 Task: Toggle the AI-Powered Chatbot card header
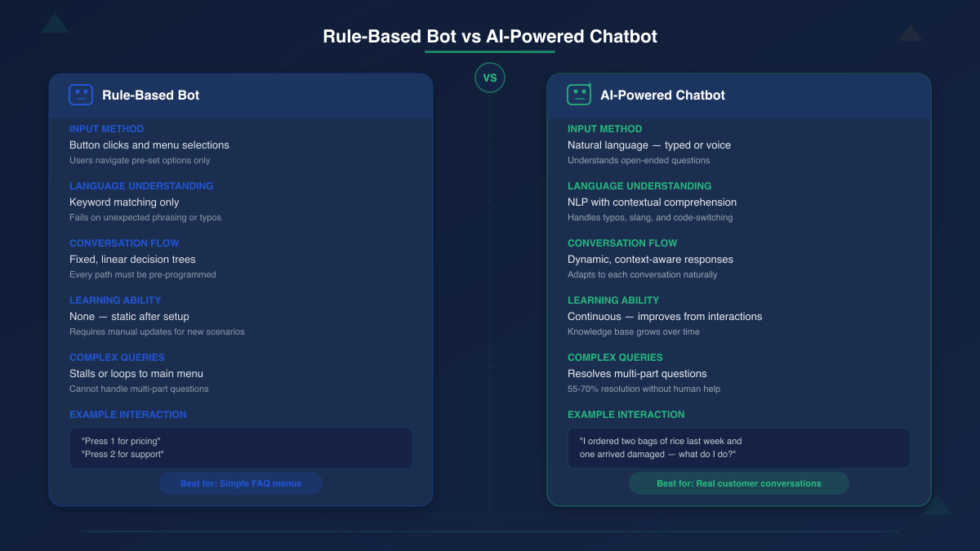click(738, 94)
